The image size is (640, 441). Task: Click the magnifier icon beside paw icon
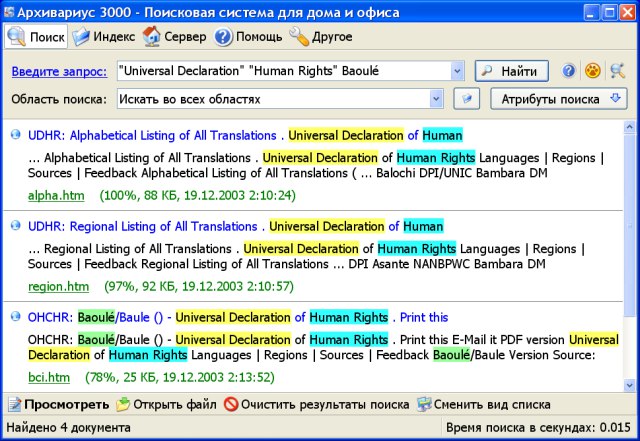click(x=618, y=71)
